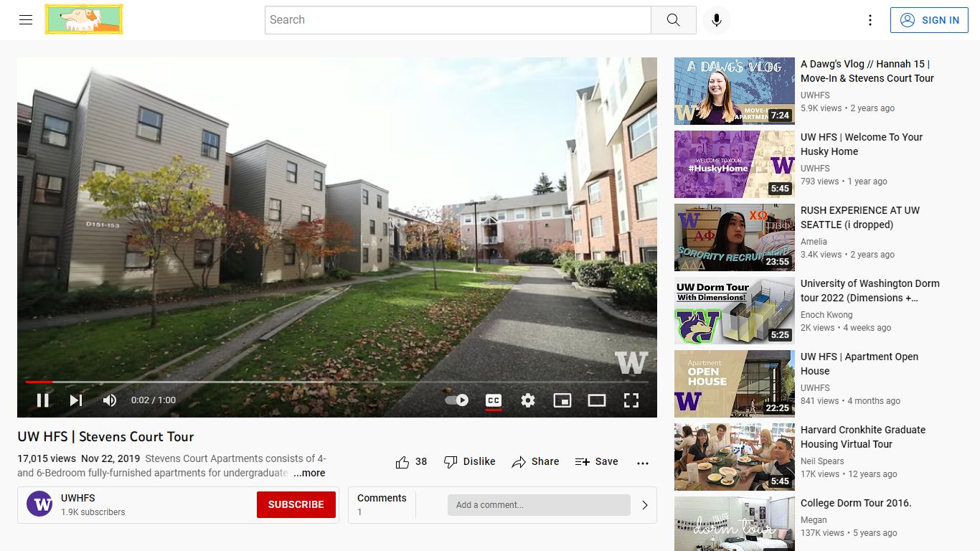The image size is (980, 551).
Task: Mute the video volume
Action: click(x=110, y=400)
